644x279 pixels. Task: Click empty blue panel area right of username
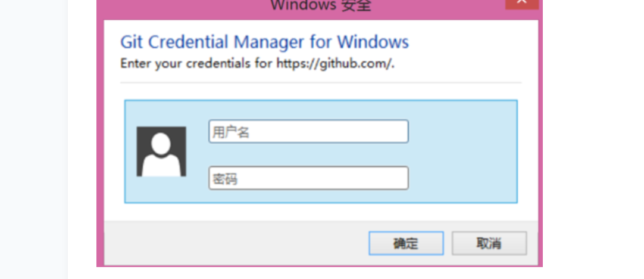(462, 132)
